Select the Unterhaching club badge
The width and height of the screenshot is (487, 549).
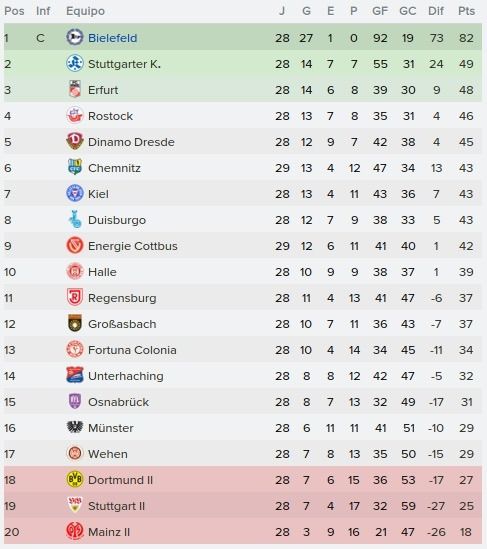click(x=75, y=375)
